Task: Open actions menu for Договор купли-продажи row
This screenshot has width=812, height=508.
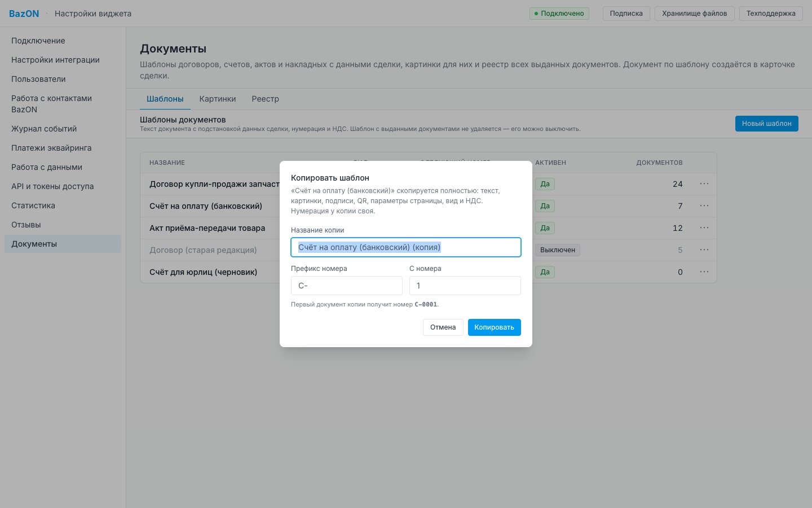Action: point(704,184)
